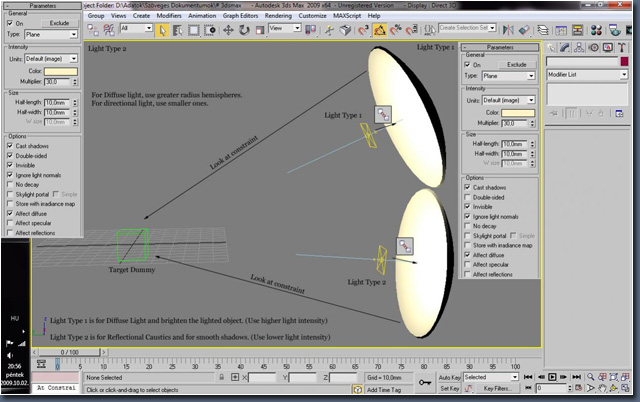Open the Create Selection Set dropdown
This screenshot has height=402, width=640.
(467, 28)
